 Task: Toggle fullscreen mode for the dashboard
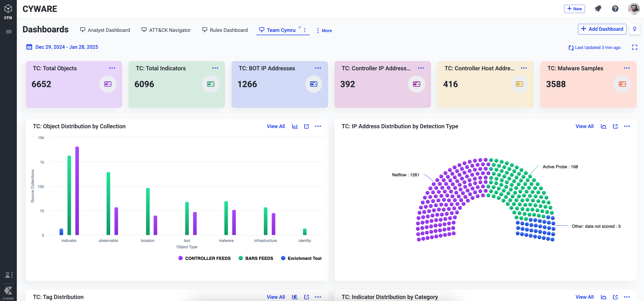(x=634, y=47)
